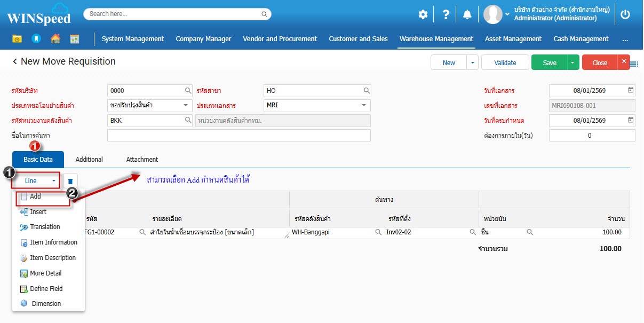Open the Line dropdown button
The image size is (644, 323).
[x=35, y=181]
